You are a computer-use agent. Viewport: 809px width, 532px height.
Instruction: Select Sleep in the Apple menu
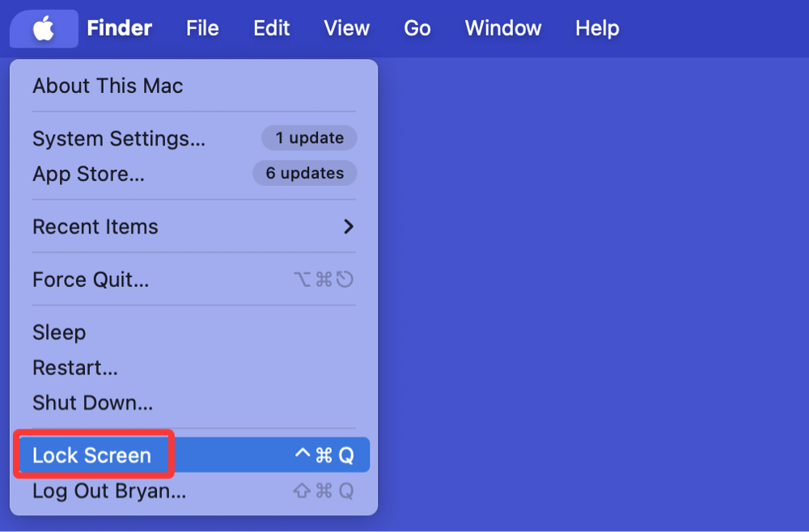coord(194,332)
